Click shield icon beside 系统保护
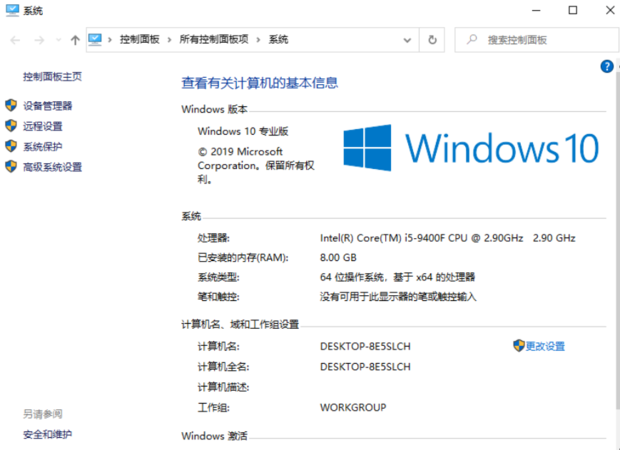The image size is (620, 450). pyautogui.click(x=11, y=146)
